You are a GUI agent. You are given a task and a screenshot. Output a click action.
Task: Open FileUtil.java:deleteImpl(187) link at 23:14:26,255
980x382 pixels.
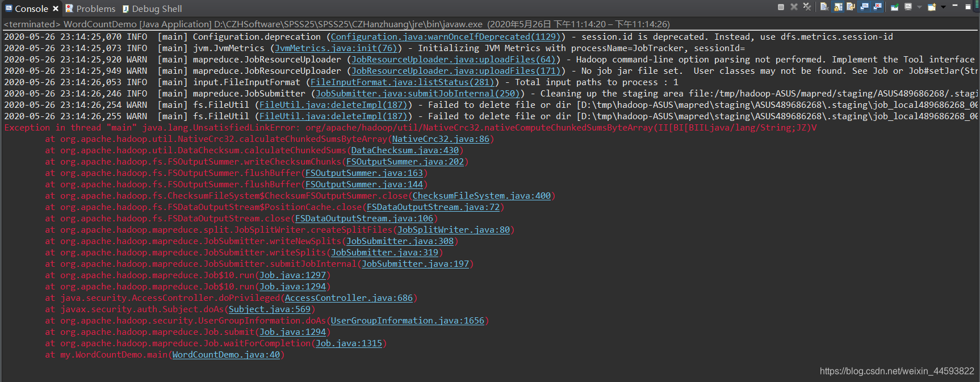coord(333,116)
